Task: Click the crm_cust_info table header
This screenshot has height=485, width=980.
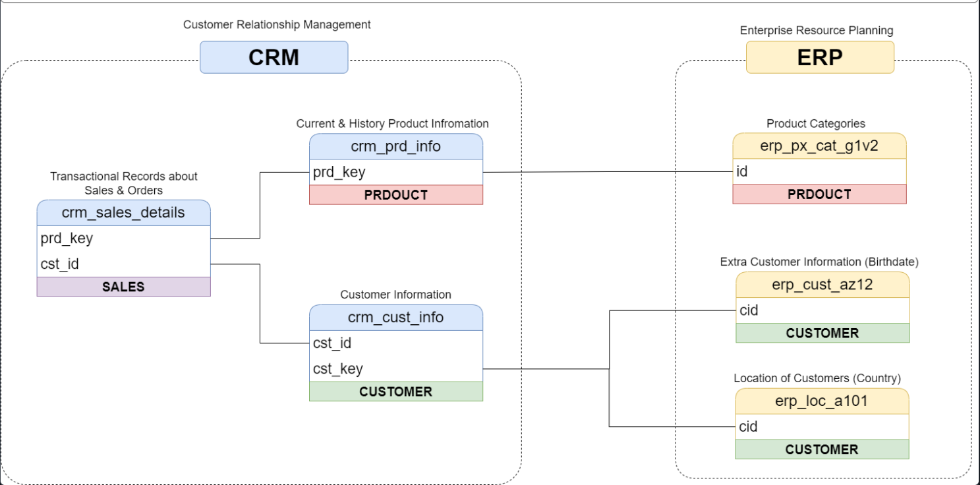Action: (396, 317)
